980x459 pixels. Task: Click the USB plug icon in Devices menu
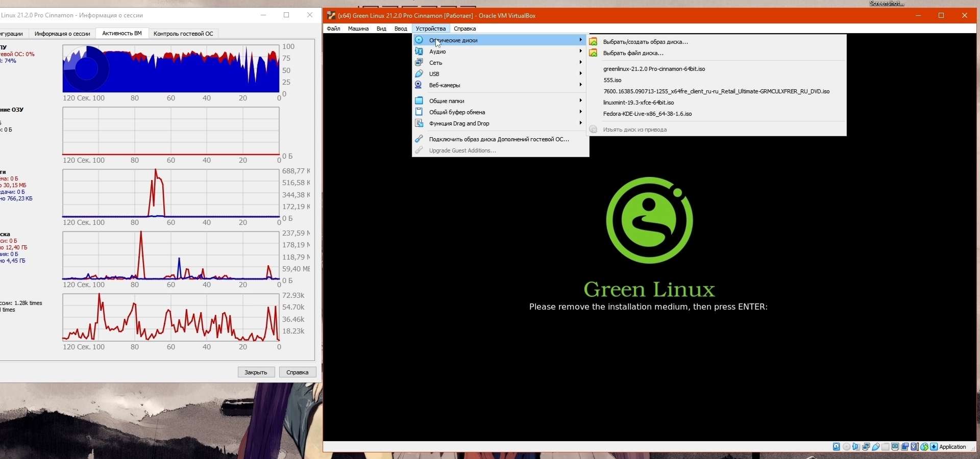[419, 73]
